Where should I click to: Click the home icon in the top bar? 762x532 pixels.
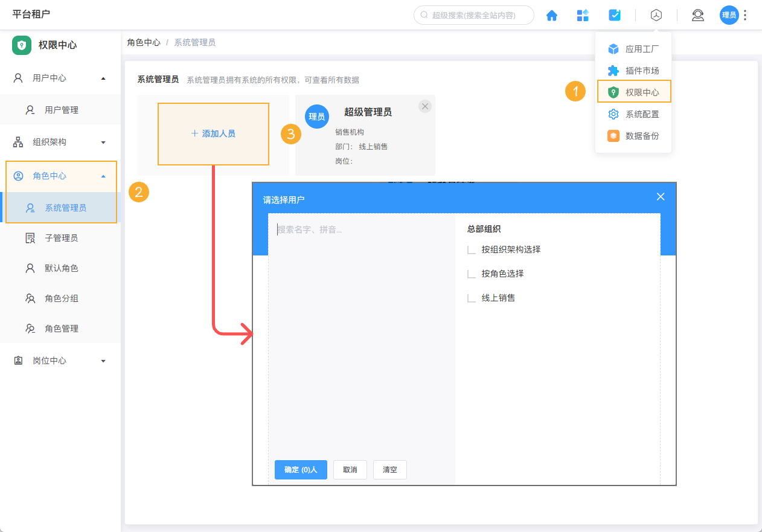pos(551,15)
